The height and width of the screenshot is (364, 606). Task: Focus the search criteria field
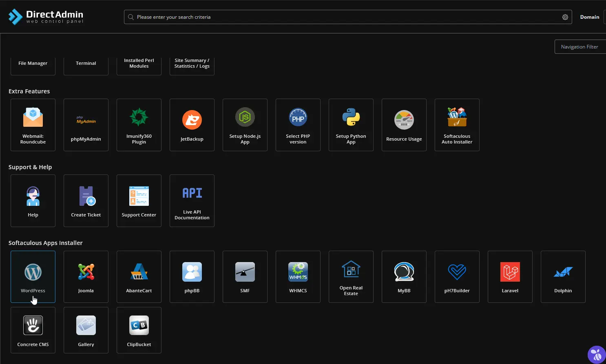348,17
